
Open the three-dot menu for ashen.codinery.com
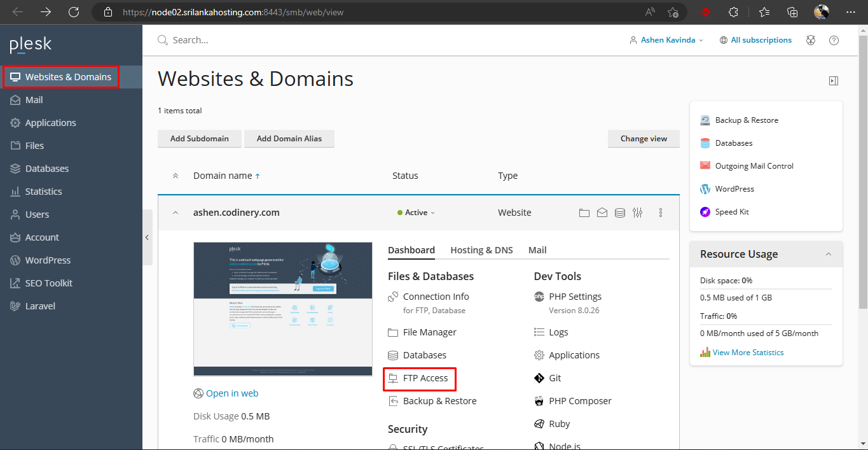661,213
